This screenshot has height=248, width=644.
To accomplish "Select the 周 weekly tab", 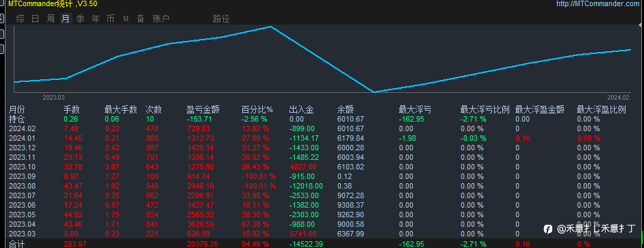I will [x=51, y=18].
